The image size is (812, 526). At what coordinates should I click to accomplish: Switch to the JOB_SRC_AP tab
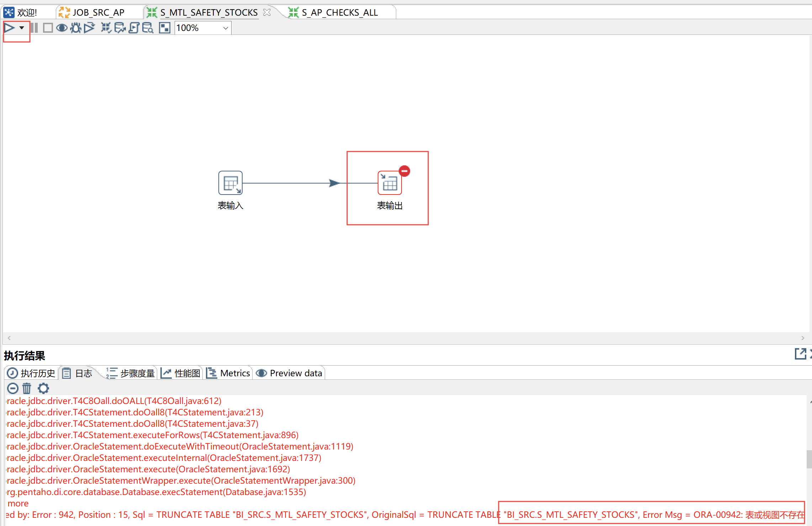coord(99,12)
